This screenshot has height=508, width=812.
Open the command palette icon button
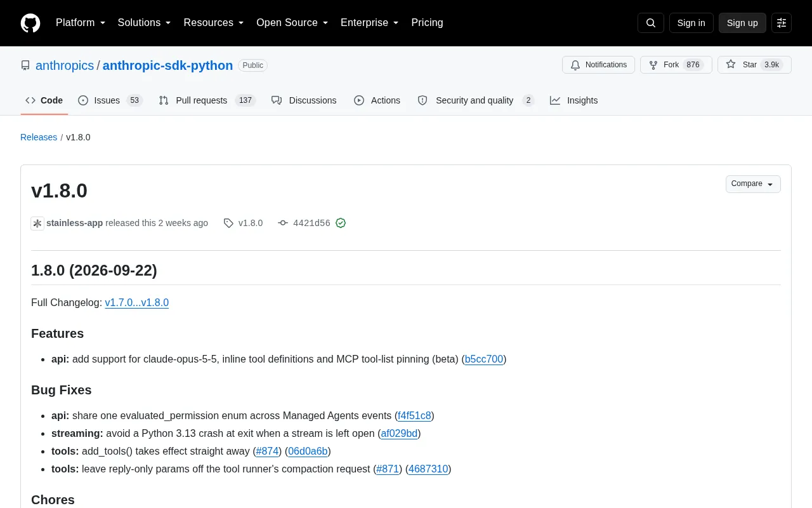tap(782, 23)
